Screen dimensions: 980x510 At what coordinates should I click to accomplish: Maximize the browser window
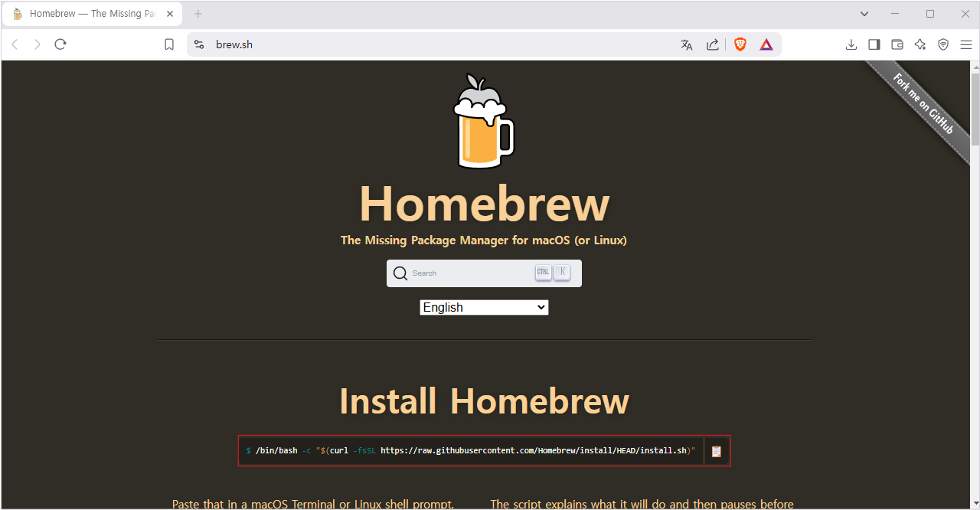click(930, 14)
